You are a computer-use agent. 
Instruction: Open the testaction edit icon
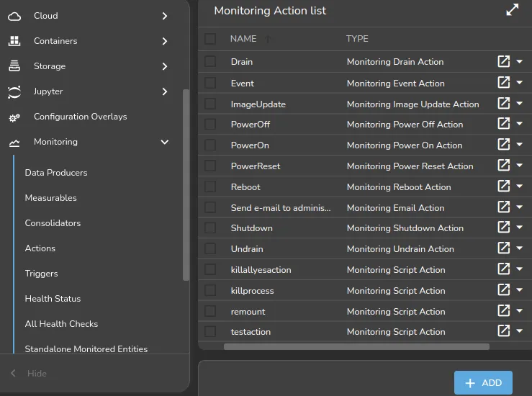(x=503, y=330)
